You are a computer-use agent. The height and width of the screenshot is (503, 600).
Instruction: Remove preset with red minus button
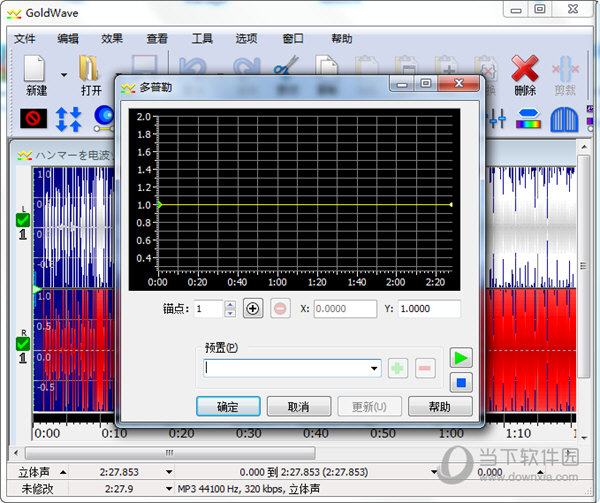click(425, 368)
